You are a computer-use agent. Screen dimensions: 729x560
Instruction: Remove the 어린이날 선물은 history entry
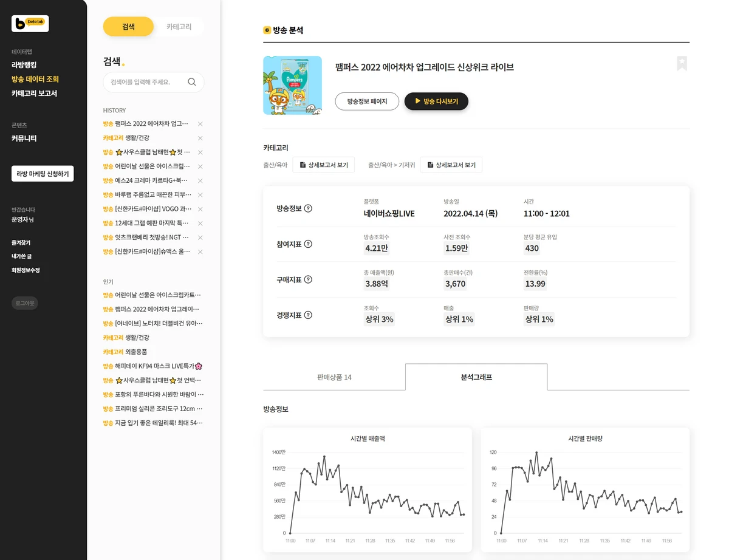[x=200, y=166]
